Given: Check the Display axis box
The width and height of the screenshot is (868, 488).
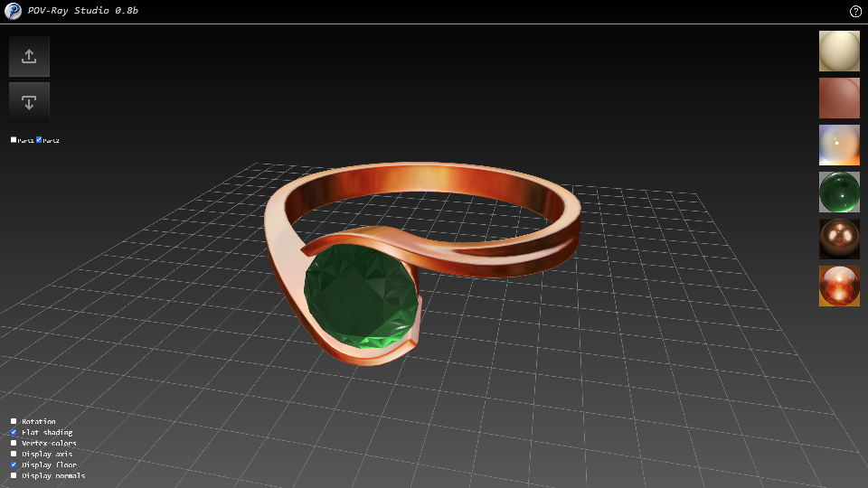Looking at the screenshot, I should click(x=14, y=455).
